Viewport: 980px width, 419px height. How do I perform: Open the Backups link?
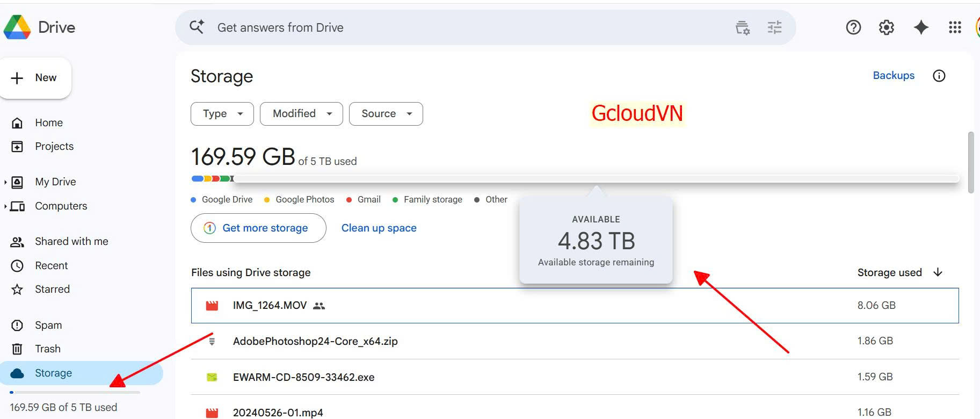pos(894,76)
